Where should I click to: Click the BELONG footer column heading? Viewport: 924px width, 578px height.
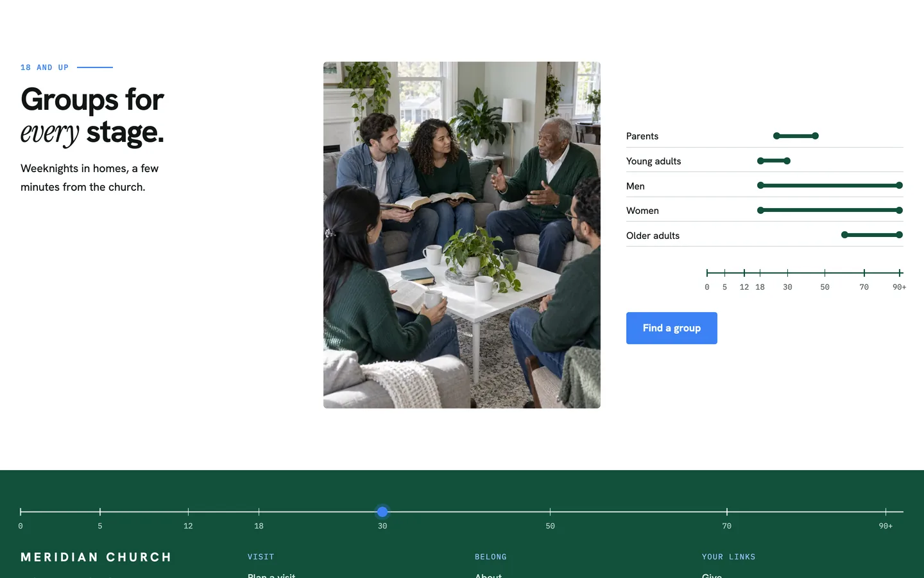pos(491,557)
